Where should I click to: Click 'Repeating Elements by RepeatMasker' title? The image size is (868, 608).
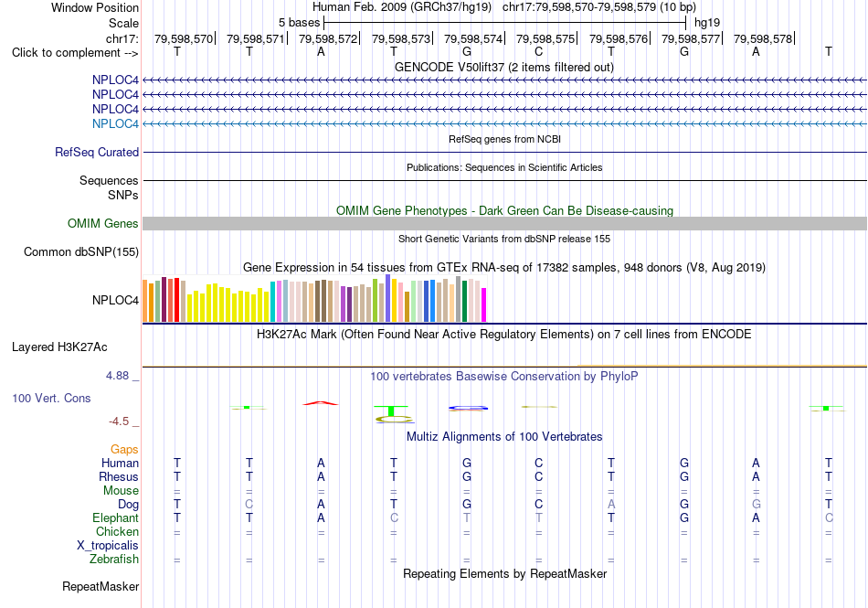click(x=504, y=573)
